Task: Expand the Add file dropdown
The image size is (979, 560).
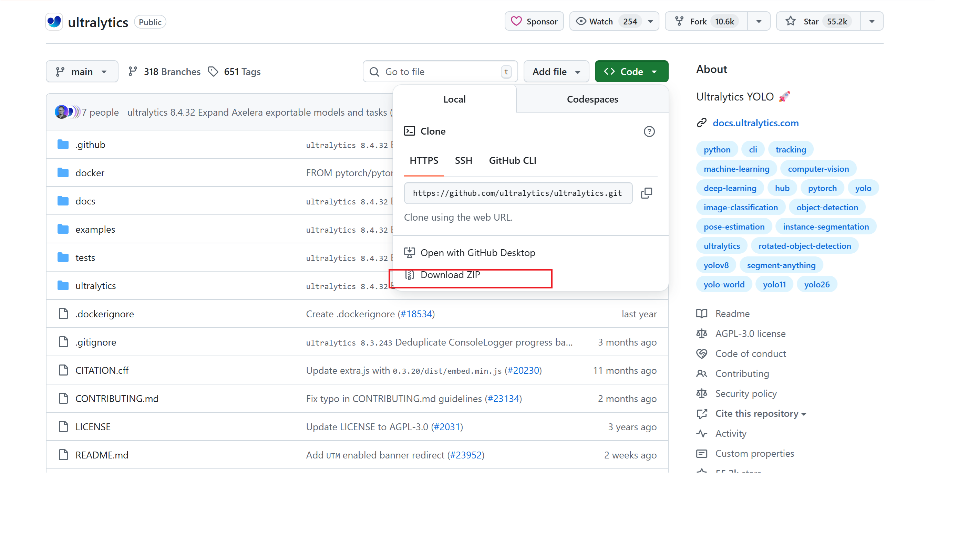Action: pyautogui.click(x=556, y=72)
